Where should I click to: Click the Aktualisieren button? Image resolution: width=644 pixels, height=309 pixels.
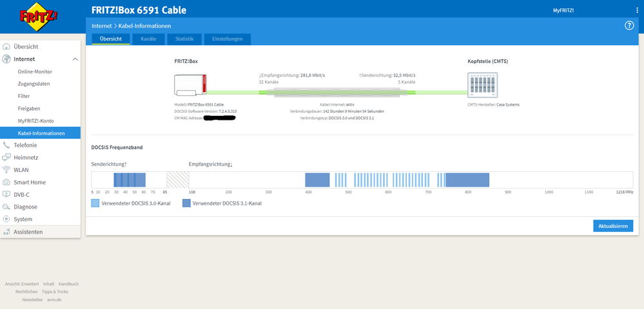(613, 226)
